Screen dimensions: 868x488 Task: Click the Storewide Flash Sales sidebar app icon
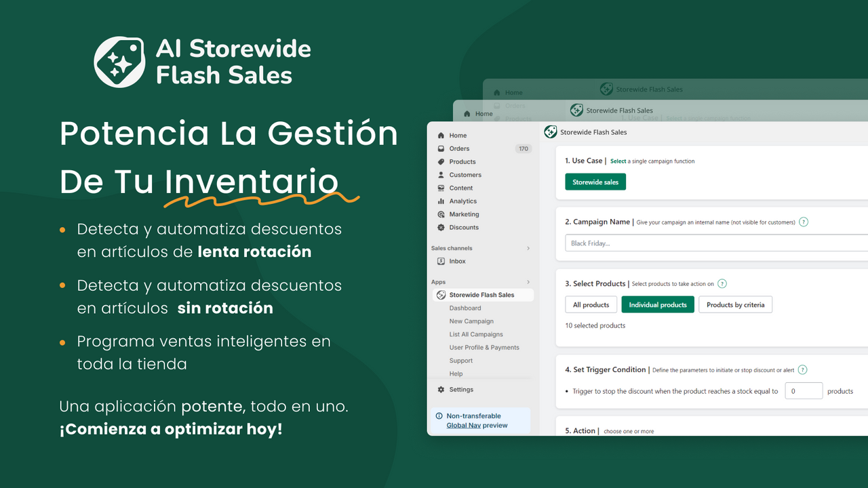pyautogui.click(x=441, y=295)
